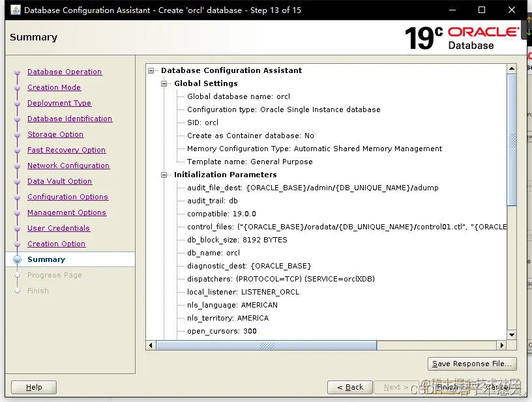Click the vertical scrollbar up arrow
This screenshot has width=532, height=402.
click(x=512, y=68)
